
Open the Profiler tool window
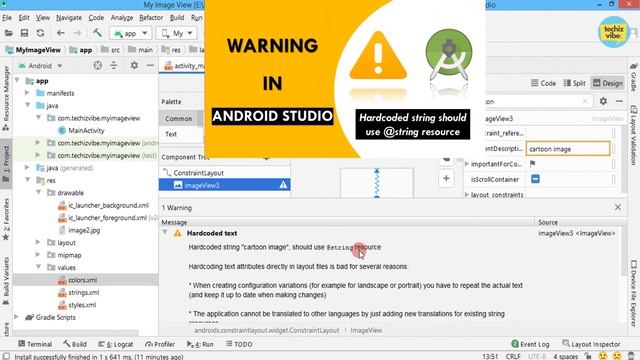[x=160, y=344]
